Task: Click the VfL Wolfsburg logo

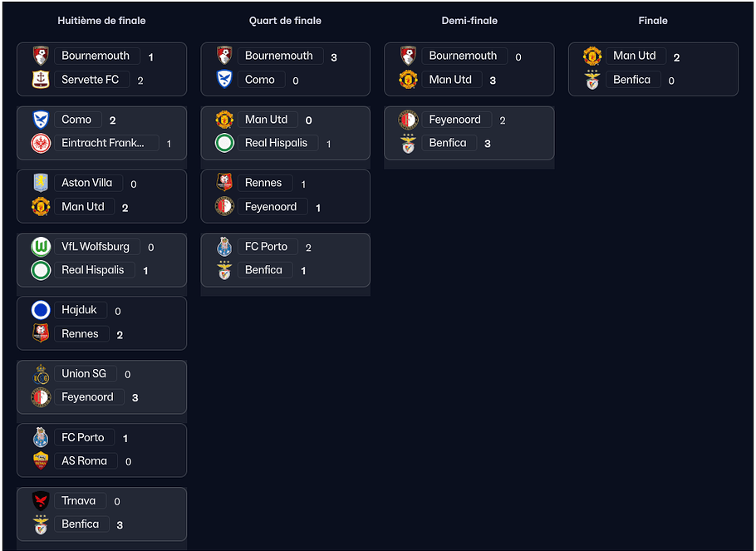Action: tap(41, 247)
